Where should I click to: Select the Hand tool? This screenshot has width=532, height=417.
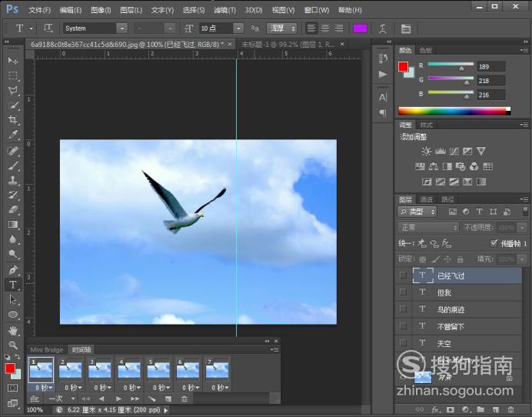coord(13,330)
